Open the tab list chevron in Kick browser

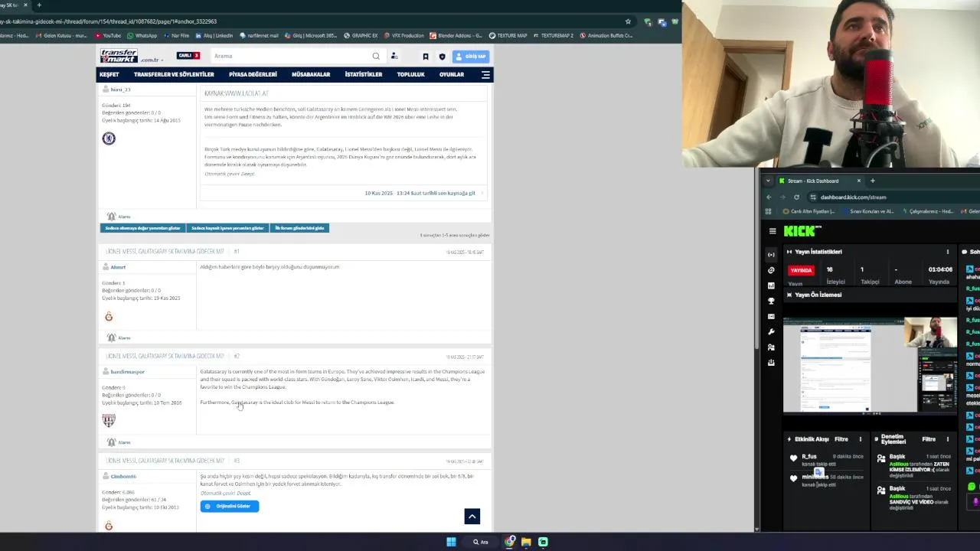[x=769, y=181]
